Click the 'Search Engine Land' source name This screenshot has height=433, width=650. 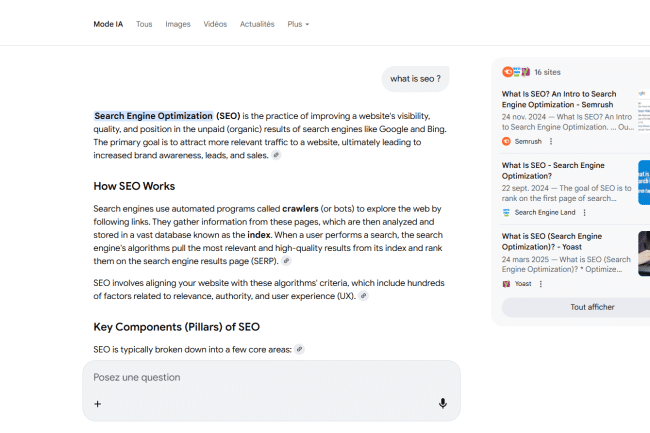(545, 213)
